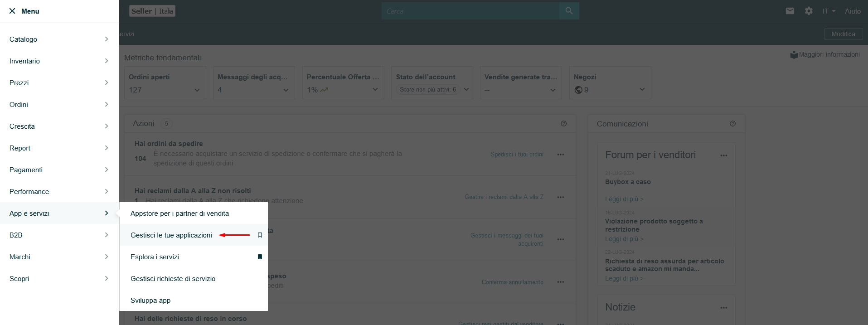Click the Modifica button
The image size is (868, 325).
pyautogui.click(x=843, y=34)
